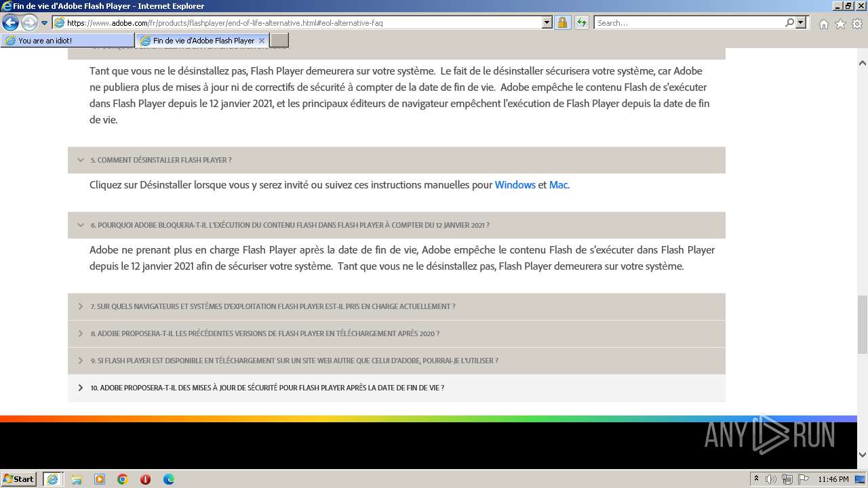868x488 pixels.
Task: Switch to the 'You are an idiot!' tab
Action: tap(68, 41)
